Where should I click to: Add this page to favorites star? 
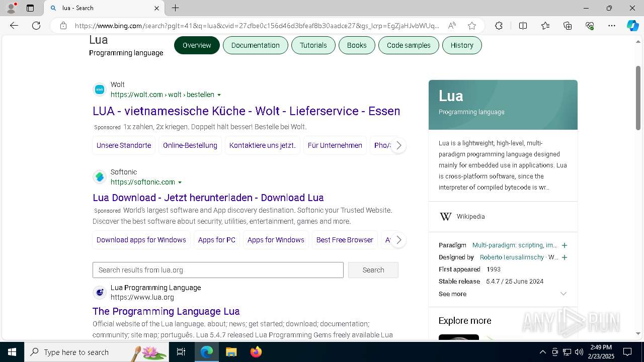(471, 26)
